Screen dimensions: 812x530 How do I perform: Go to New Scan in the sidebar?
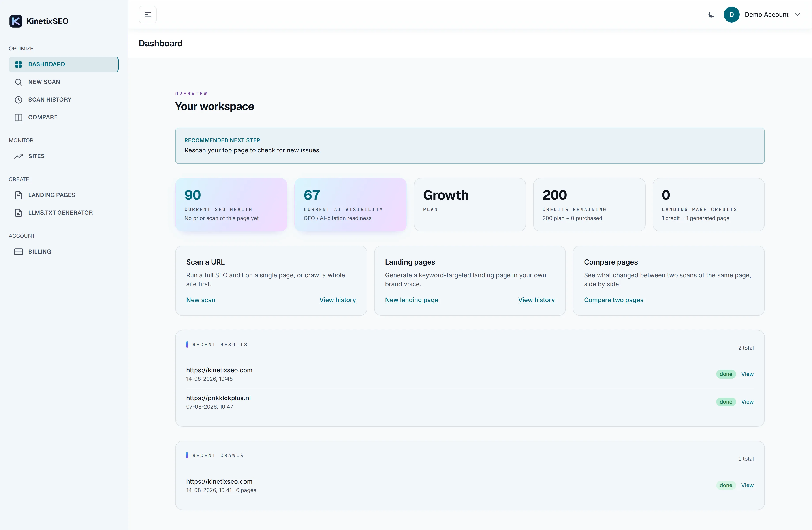pyautogui.click(x=64, y=82)
